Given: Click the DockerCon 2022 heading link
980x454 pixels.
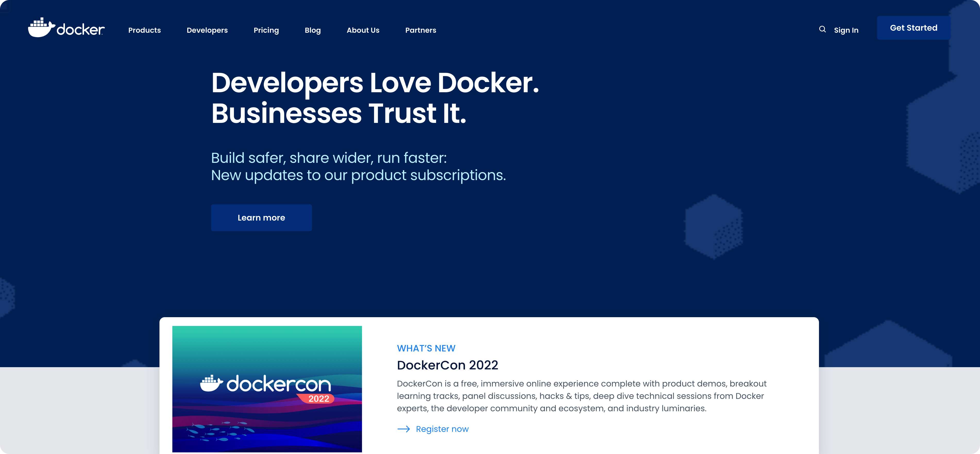Looking at the screenshot, I should (x=447, y=365).
